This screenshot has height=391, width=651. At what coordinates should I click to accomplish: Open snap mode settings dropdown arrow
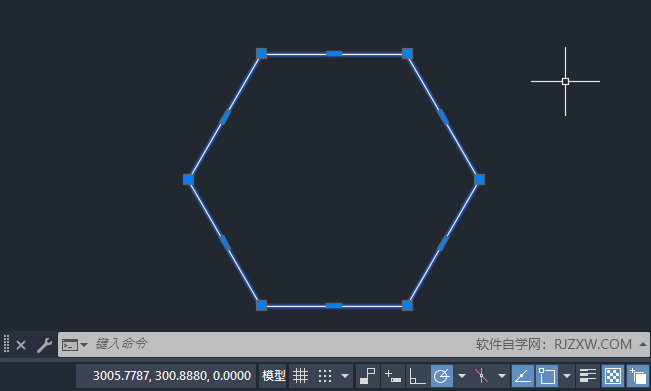click(345, 376)
